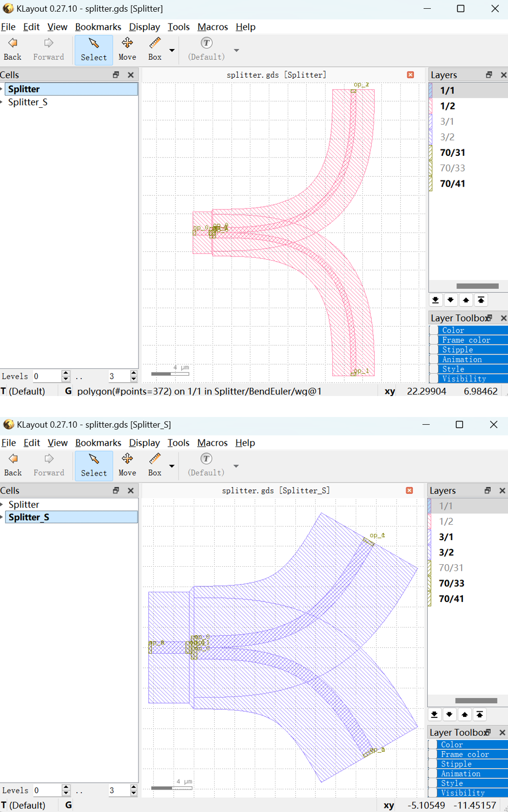The height and width of the screenshot is (812, 508).
Task: Undock the Layers panel in Splitter window
Action: 489,75
